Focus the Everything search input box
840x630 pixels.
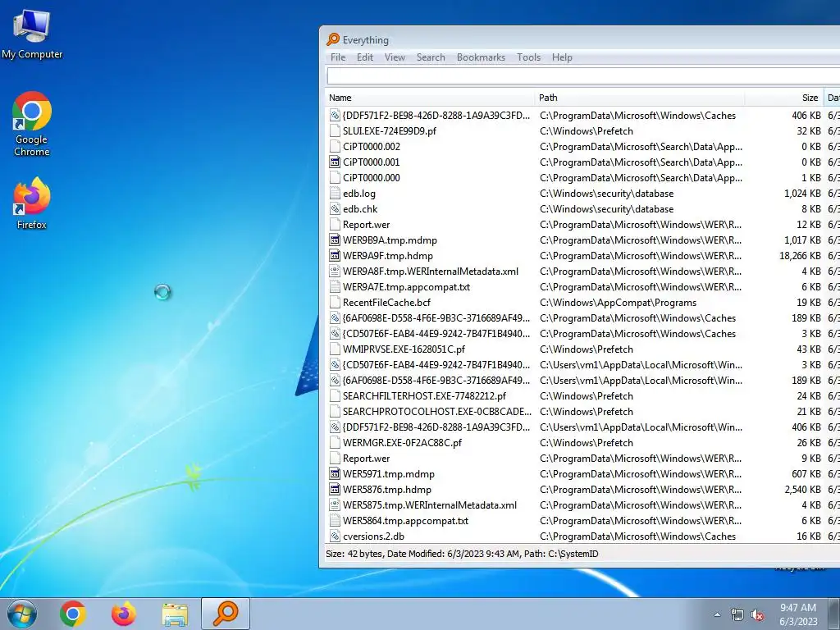(583, 75)
